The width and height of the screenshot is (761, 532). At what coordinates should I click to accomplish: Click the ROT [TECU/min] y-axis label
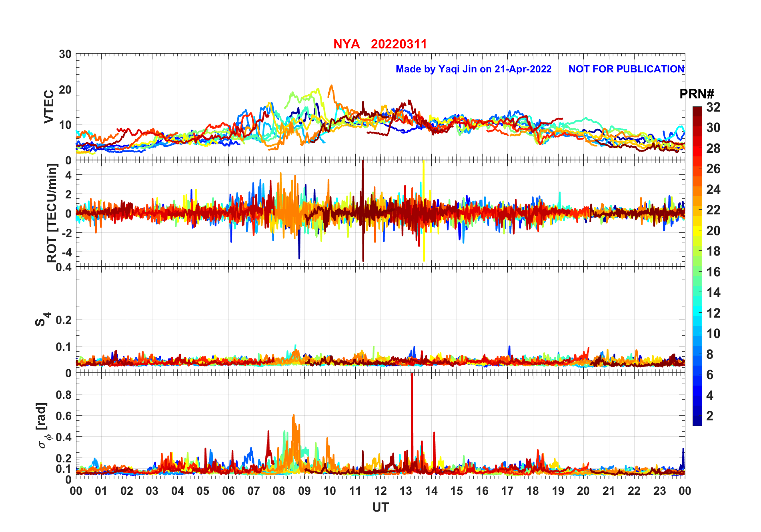tap(52, 213)
